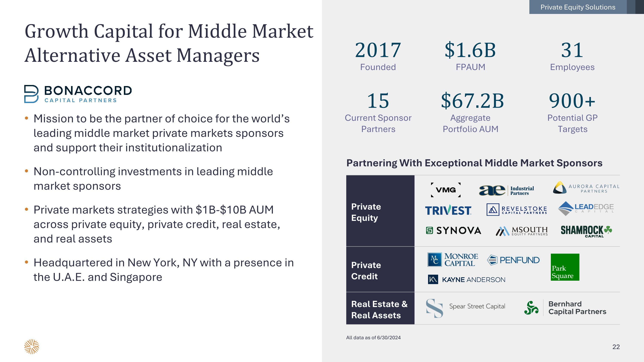Select the Kayne Anderson logo
The width and height of the screenshot is (644, 362).
466,280
